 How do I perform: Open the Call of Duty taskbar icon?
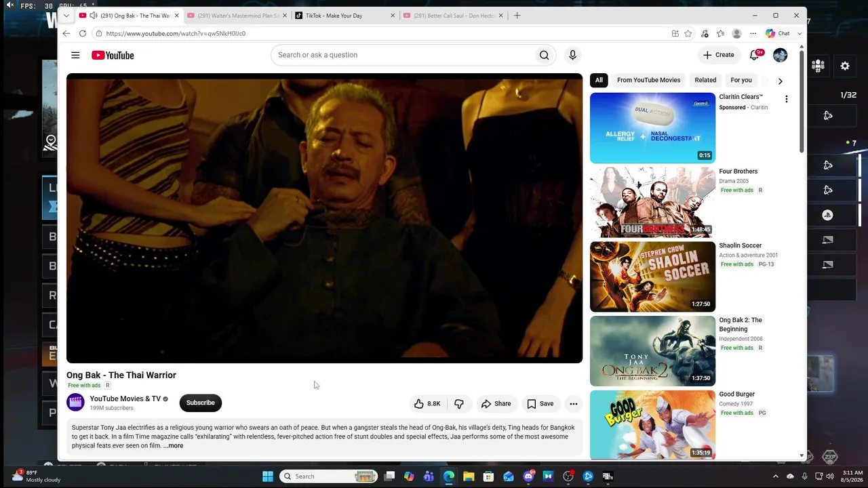(x=608, y=476)
